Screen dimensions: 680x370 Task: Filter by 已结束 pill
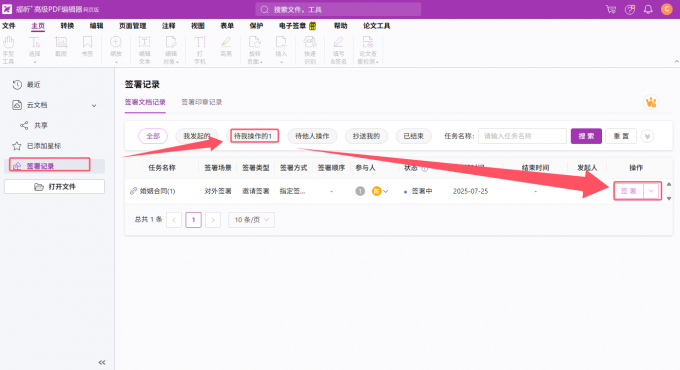coord(413,136)
